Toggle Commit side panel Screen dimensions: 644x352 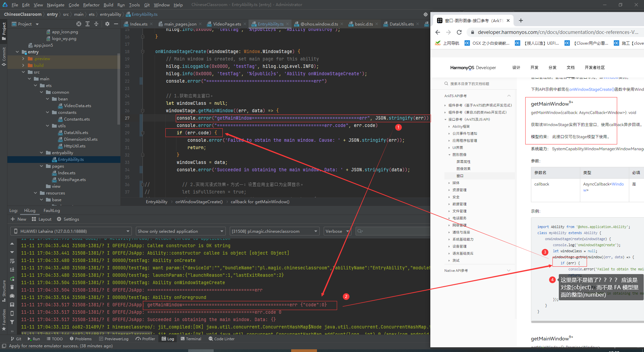click(4, 56)
